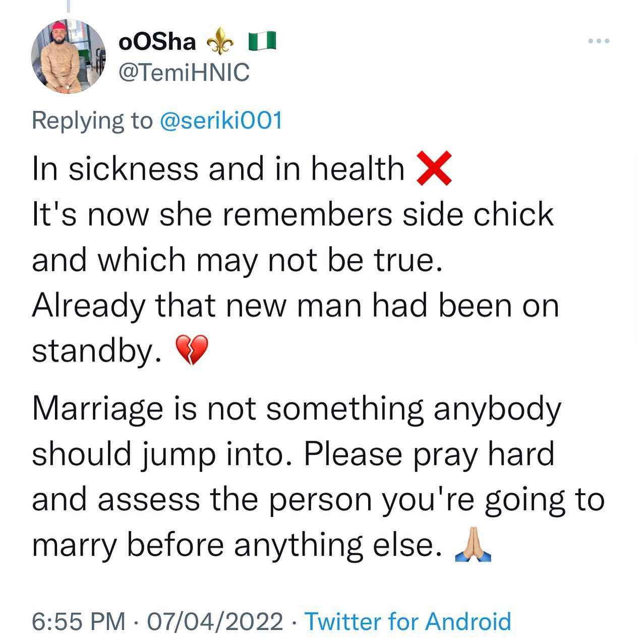Click the thread connector line above the avatar
The width and height of the screenshot is (644, 644).
coord(67,5)
